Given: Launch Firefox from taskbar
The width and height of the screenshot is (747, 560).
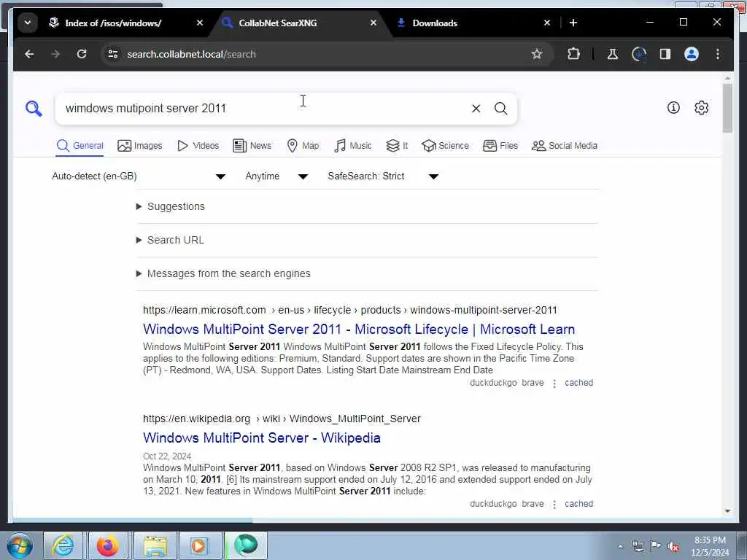Looking at the screenshot, I should 108,545.
